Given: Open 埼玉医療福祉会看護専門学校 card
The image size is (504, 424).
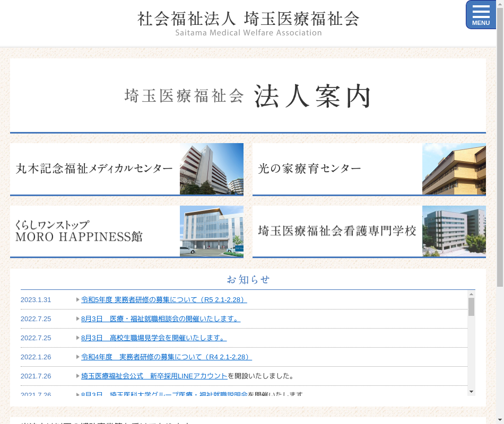Looking at the screenshot, I should (369, 232).
